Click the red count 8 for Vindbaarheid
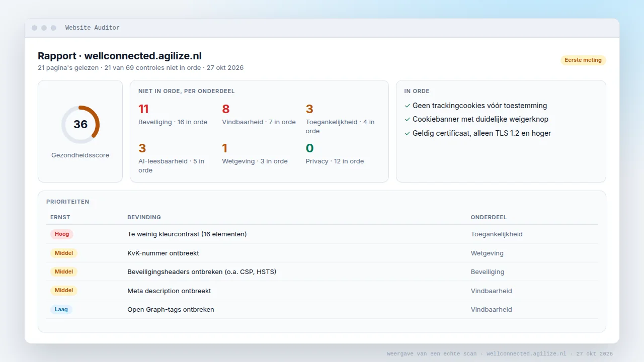The width and height of the screenshot is (644, 362). click(x=226, y=109)
